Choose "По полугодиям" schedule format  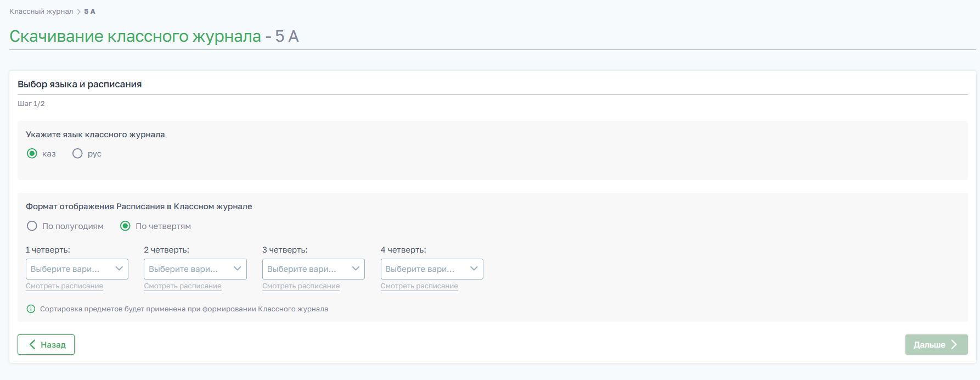(x=32, y=226)
